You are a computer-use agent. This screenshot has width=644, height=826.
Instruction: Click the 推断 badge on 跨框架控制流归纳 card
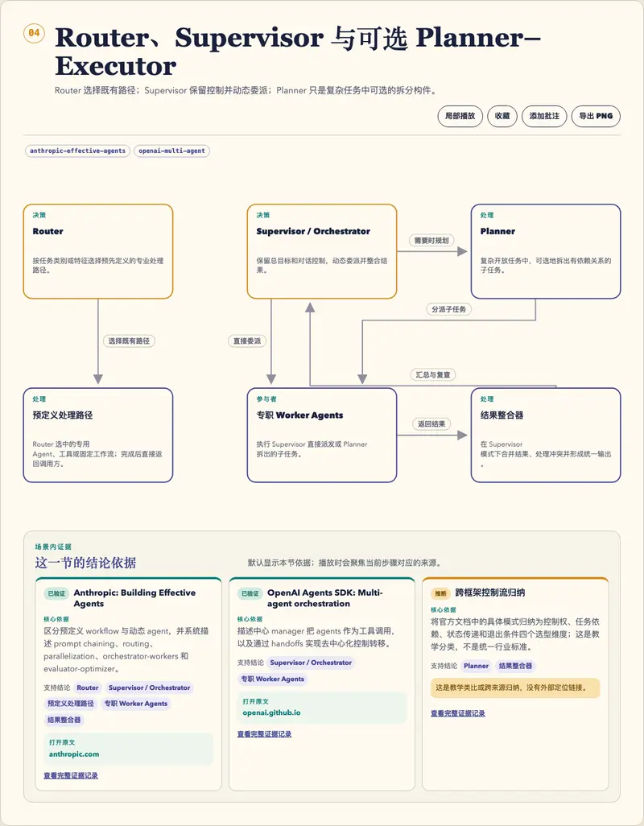(x=440, y=593)
